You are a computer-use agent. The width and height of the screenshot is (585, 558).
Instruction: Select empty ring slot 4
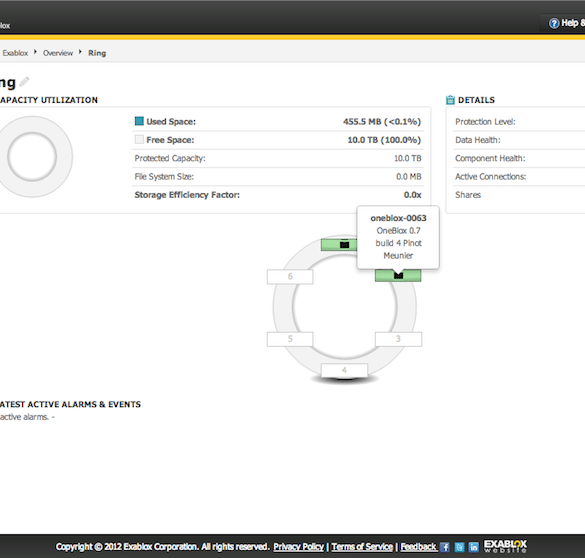click(x=344, y=370)
